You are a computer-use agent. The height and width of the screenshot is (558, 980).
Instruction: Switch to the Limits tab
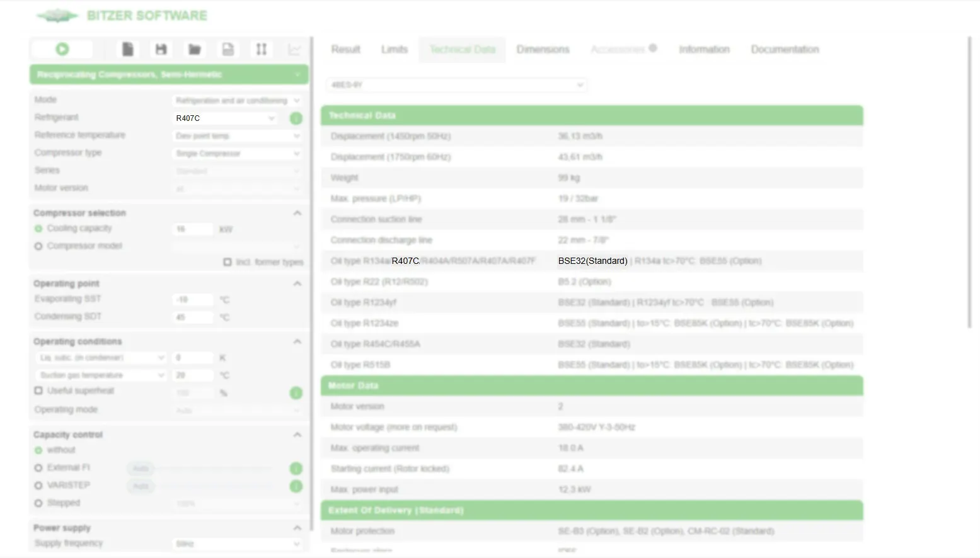coord(395,49)
